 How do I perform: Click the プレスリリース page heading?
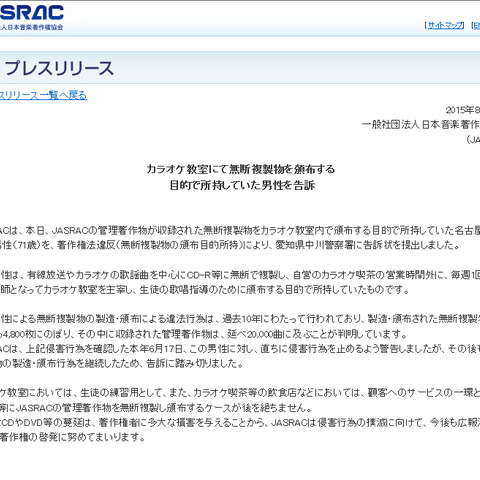point(59,68)
